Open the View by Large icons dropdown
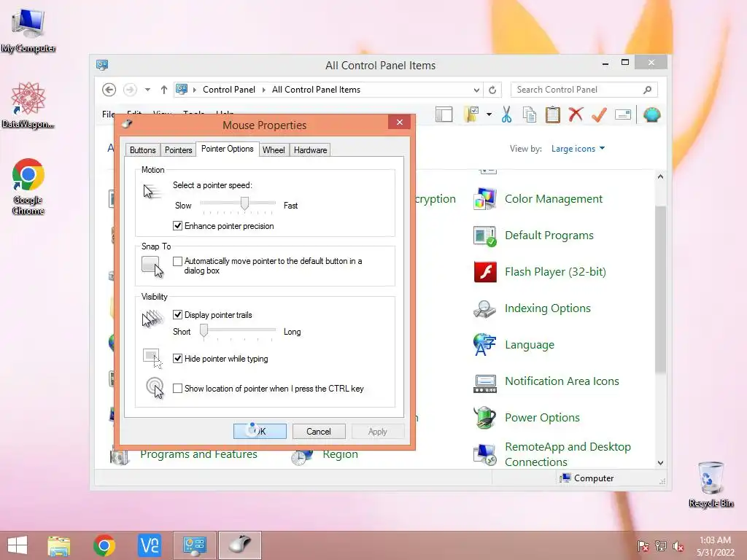This screenshot has height=560, width=747. pos(578,149)
